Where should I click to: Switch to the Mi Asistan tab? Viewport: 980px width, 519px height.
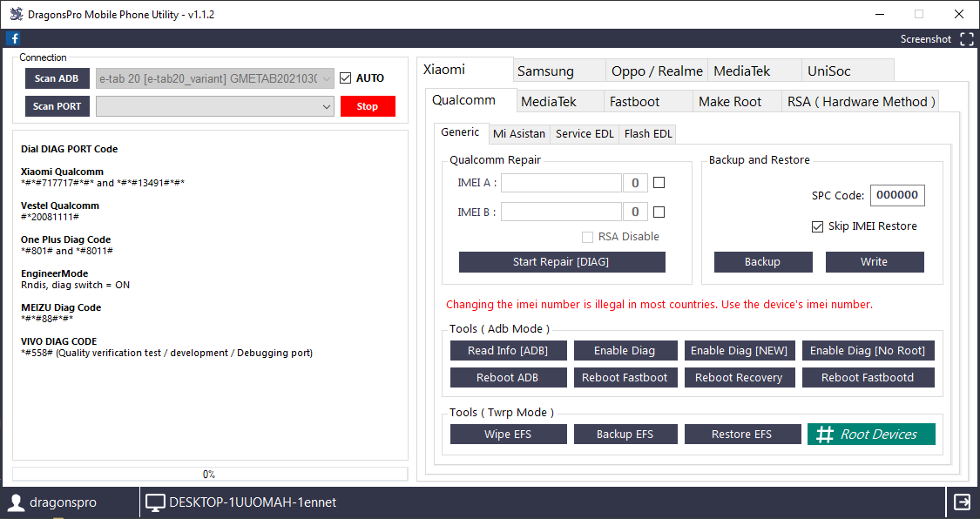click(x=519, y=133)
